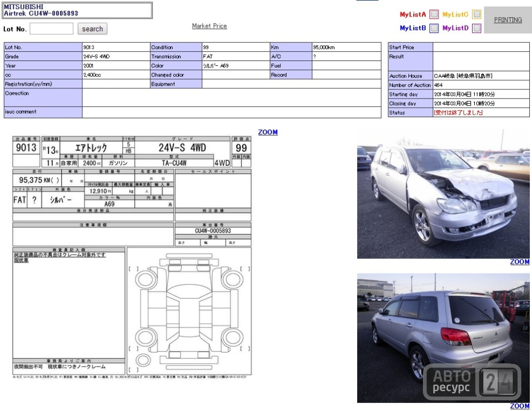Tick the MyListD checkbox
532x411 pixels.
pyautogui.click(x=477, y=28)
